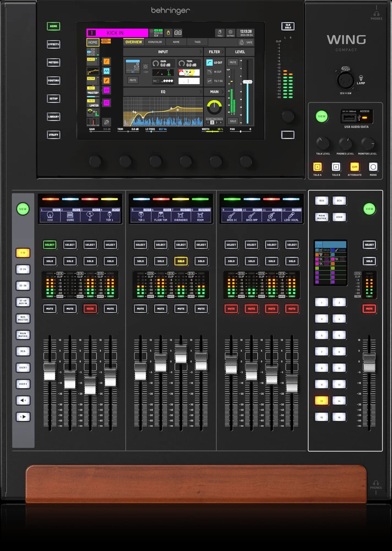
Task: Touch the Level fader on the touchscreen
Action: (248, 82)
